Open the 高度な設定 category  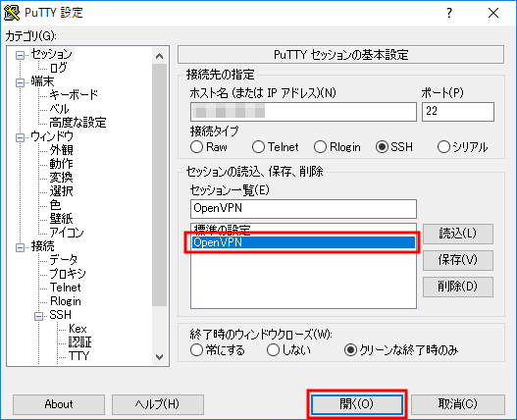pyautogui.click(x=78, y=123)
